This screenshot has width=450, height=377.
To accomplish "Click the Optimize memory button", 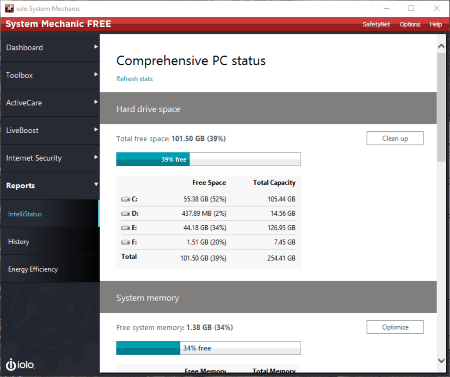I will click(x=395, y=327).
